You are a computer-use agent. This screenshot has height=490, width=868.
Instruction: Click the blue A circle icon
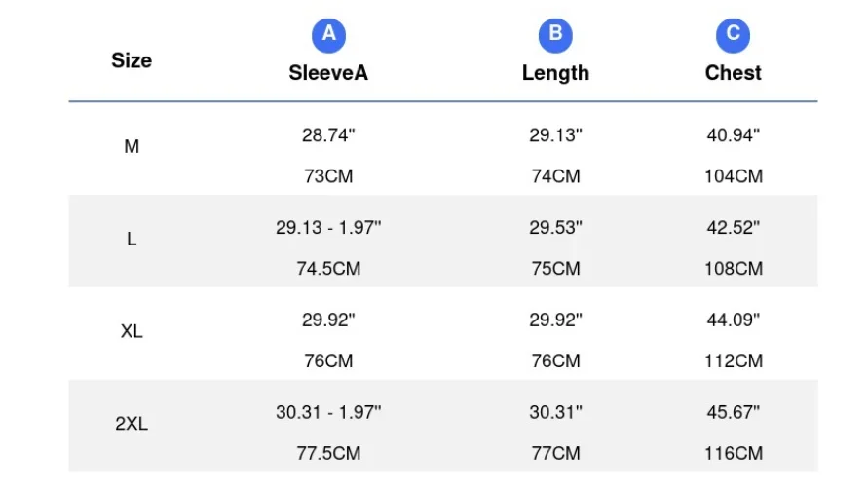pos(328,36)
